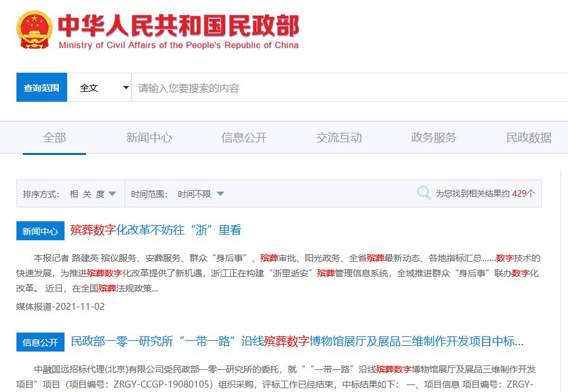Expand the 相关度 sort order dropdown

point(93,194)
